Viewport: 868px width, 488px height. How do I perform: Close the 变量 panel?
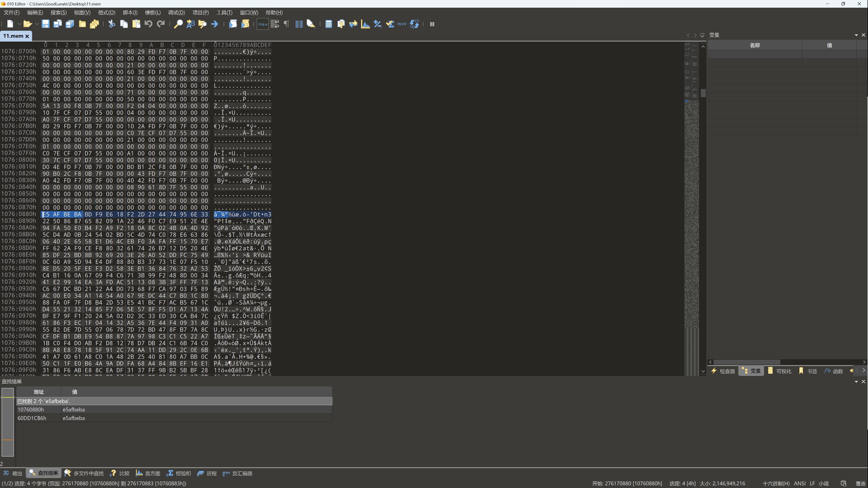pos(863,35)
